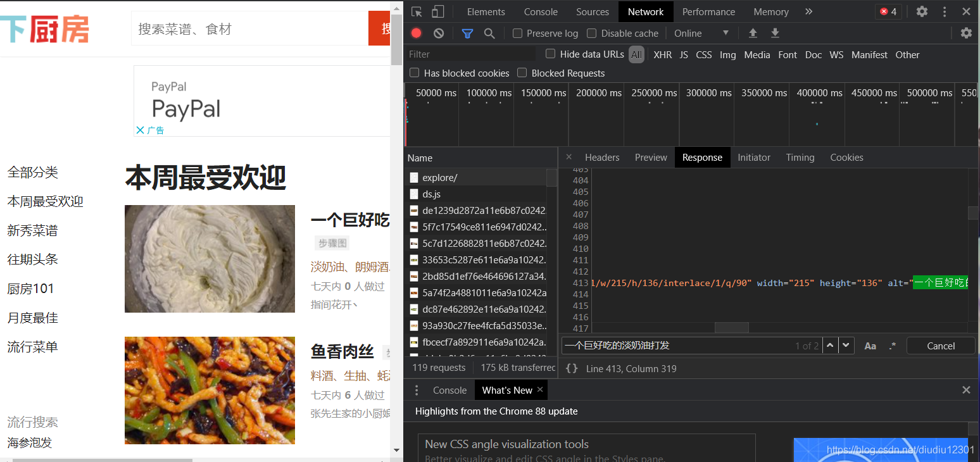The height and width of the screenshot is (462, 980).
Task: Activate the inspect element picker icon
Action: (x=417, y=11)
